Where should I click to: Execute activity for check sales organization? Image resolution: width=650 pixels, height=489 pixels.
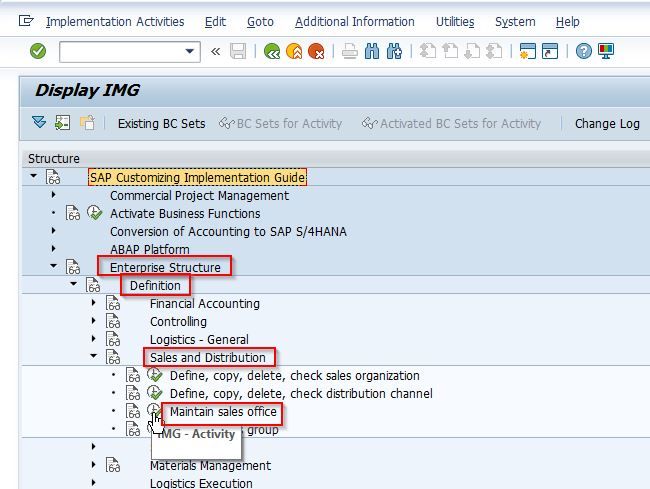pyautogui.click(x=155, y=375)
